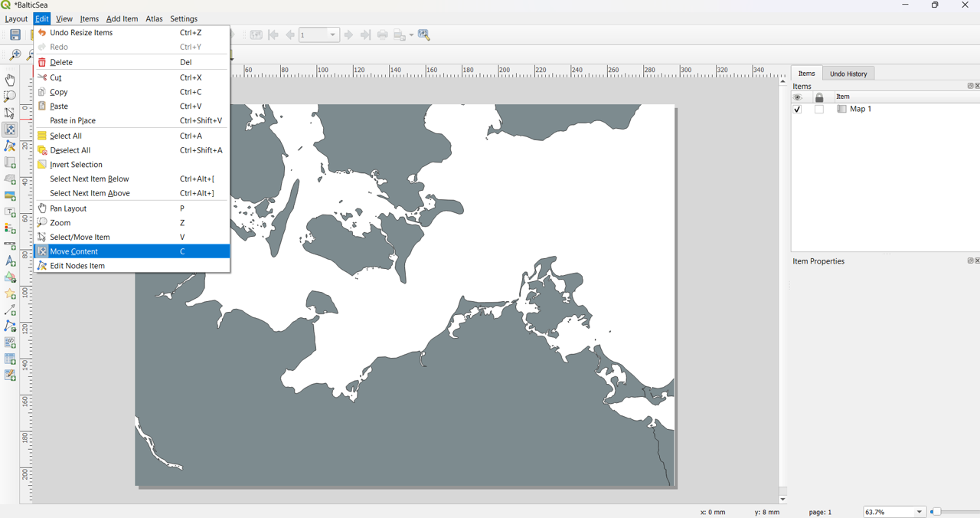Toggle the lock checkbox for Map 1
The height and width of the screenshot is (518, 980).
coord(819,110)
